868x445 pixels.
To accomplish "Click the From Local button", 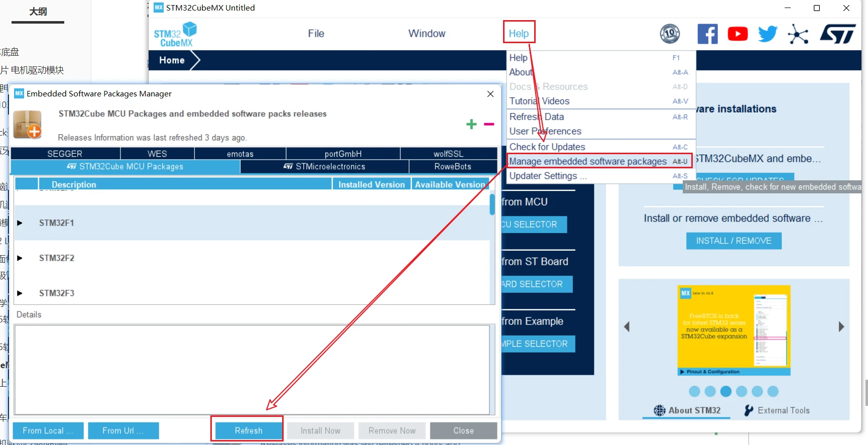I will [48, 431].
